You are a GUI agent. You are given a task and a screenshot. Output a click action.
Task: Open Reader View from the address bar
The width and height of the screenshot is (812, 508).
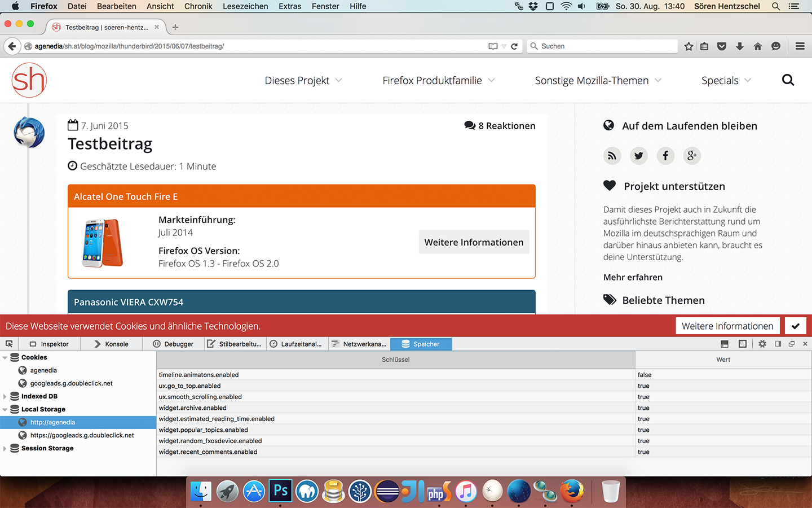(x=493, y=46)
